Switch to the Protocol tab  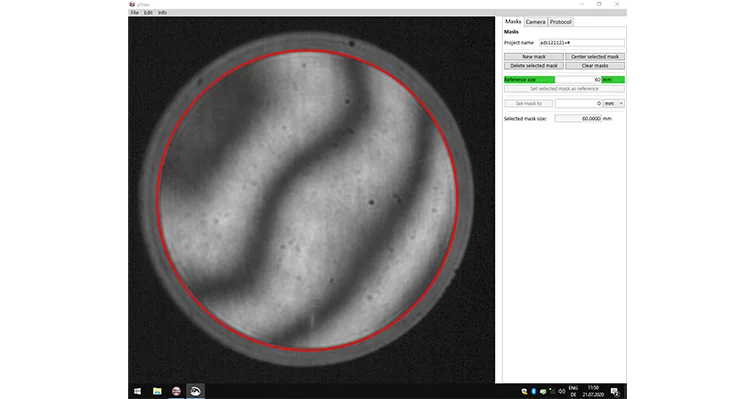pyautogui.click(x=560, y=22)
